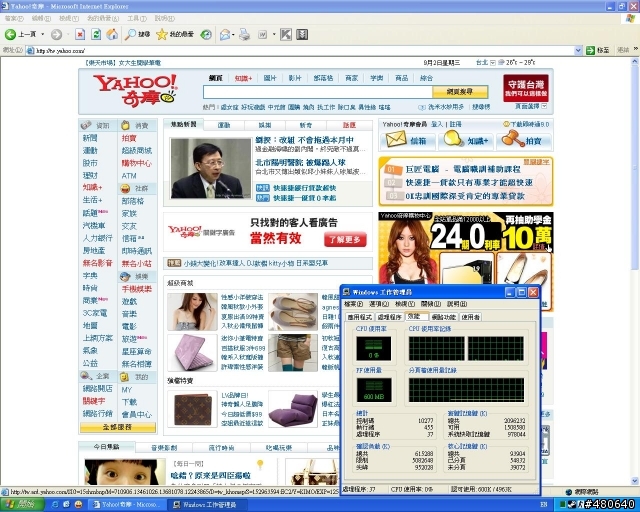Viewport: 640px width, 512px height.
Task: Expand the IE toolbar overflow chevron
Action: coord(636,49)
